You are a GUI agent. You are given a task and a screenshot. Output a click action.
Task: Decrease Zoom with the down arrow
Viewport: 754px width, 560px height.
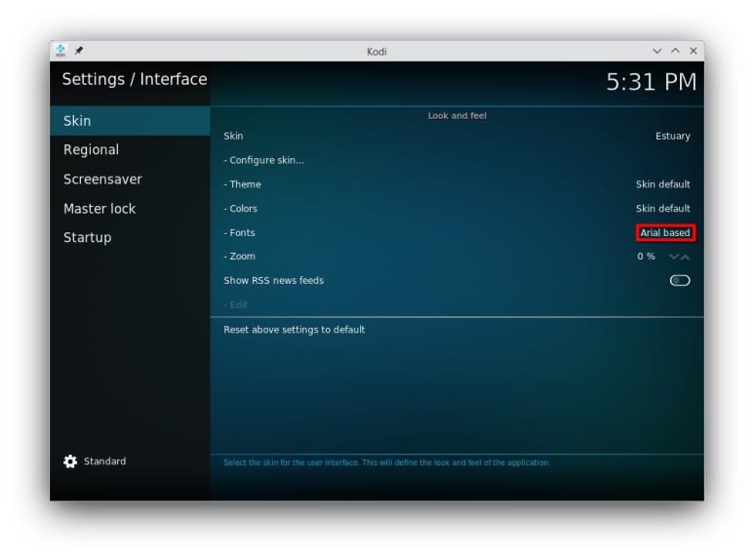[674, 257]
